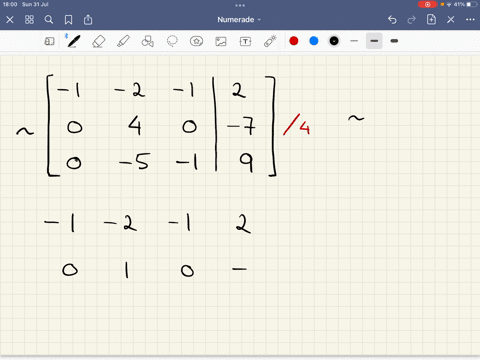Close the document with the X icon

(x=10, y=20)
